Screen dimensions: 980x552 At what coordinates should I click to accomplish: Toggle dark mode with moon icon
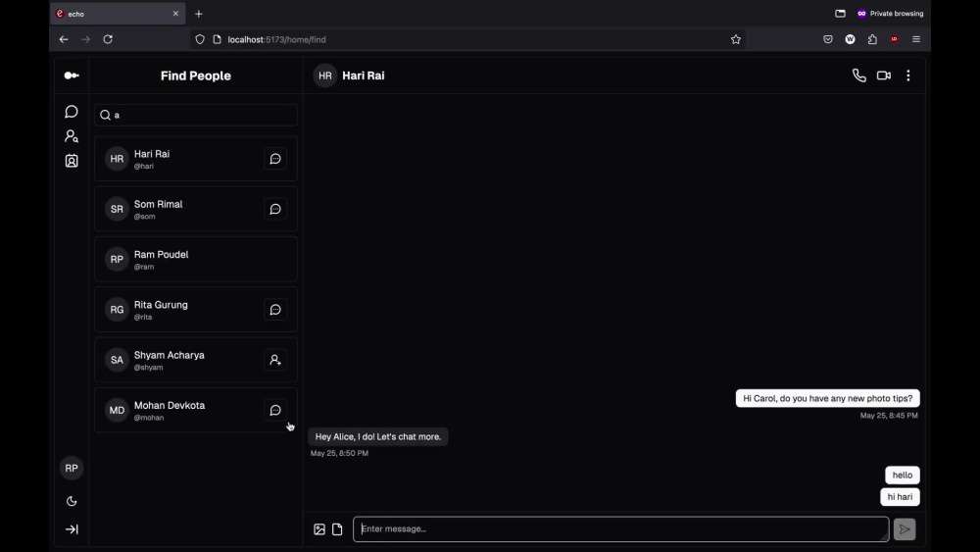pos(72,501)
